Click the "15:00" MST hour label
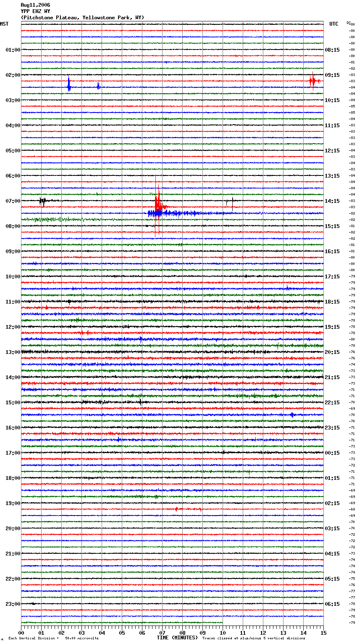 13,403
